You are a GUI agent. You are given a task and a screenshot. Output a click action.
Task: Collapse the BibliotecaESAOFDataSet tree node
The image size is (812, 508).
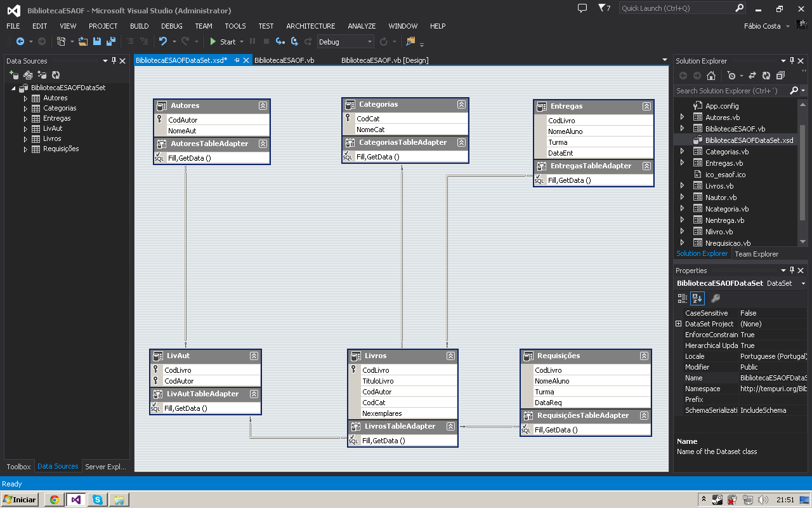(14, 88)
